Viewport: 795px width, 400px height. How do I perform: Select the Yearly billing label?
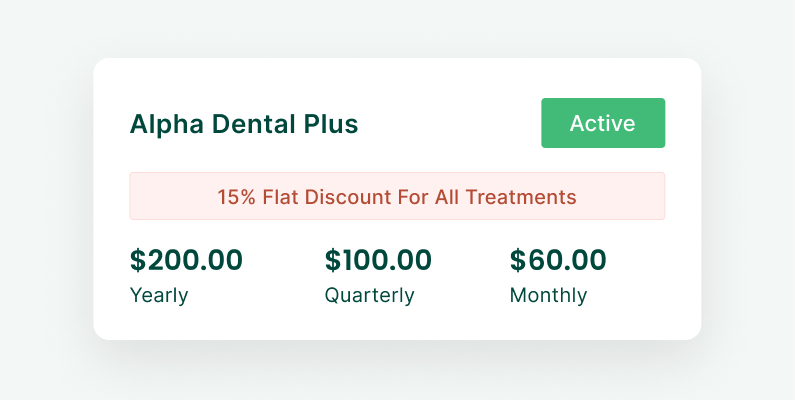click(159, 296)
